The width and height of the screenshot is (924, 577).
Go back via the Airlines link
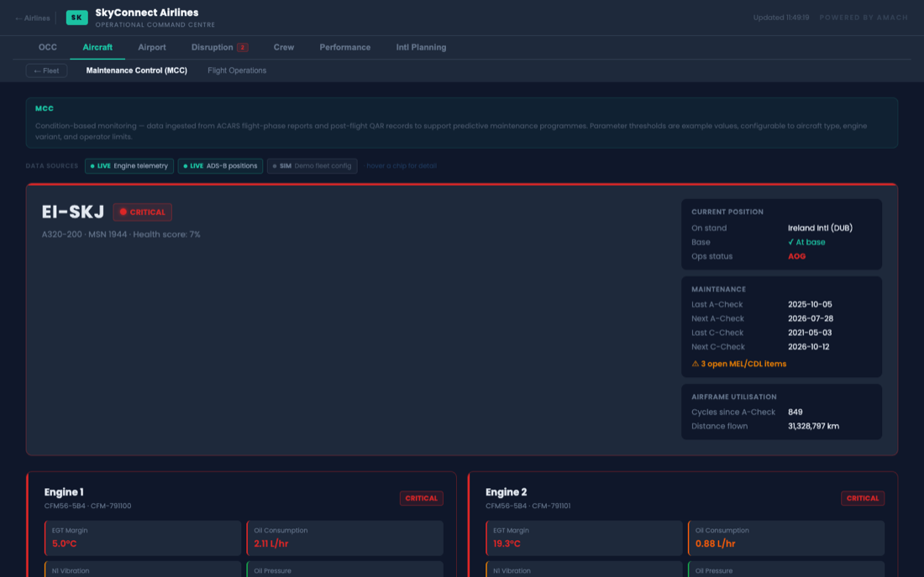tap(33, 18)
